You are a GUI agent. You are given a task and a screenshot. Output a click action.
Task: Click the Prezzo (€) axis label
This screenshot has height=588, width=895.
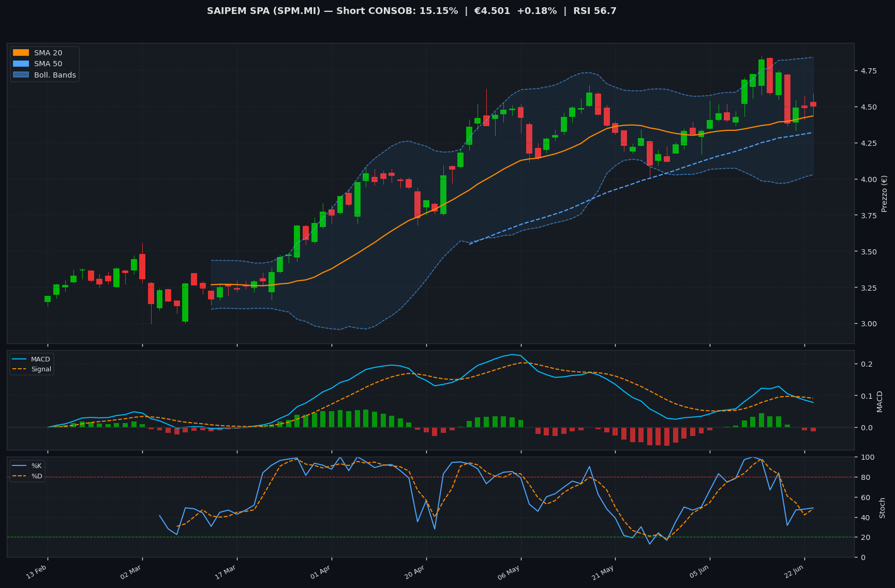[x=884, y=193]
